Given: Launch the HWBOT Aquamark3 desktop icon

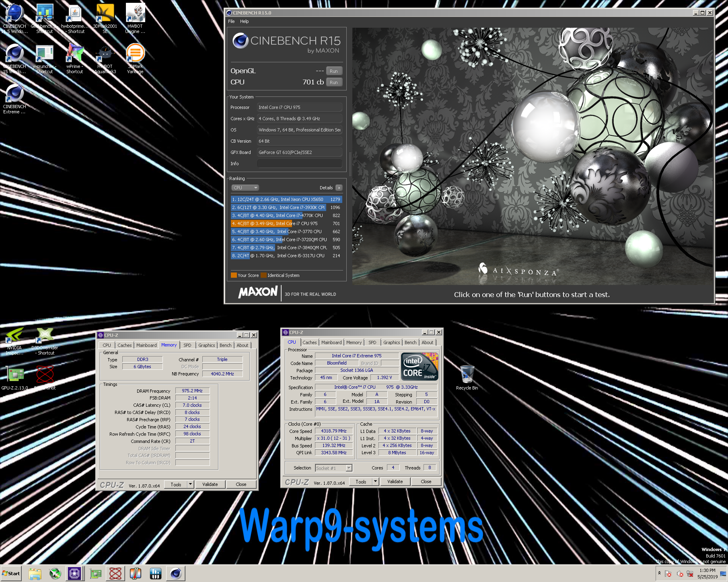Looking at the screenshot, I should [105, 59].
